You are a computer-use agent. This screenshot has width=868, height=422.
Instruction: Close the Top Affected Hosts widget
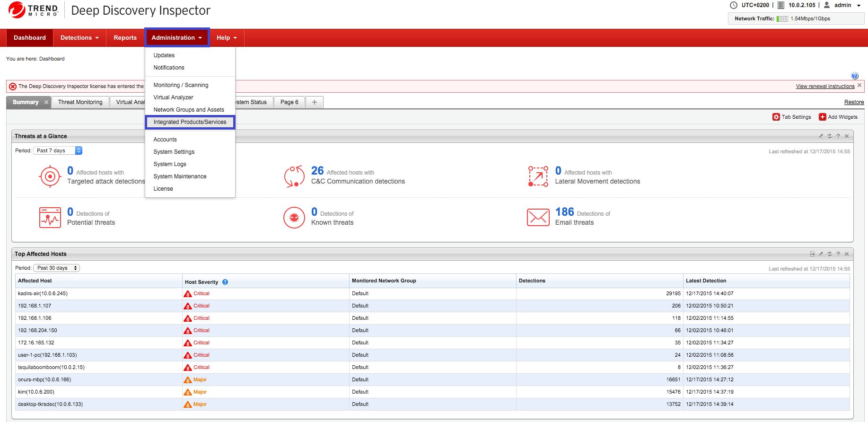point(847,254)
